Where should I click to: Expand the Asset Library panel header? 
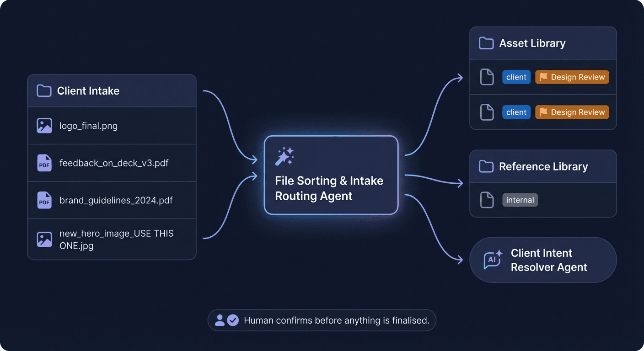tap(542, 43)
